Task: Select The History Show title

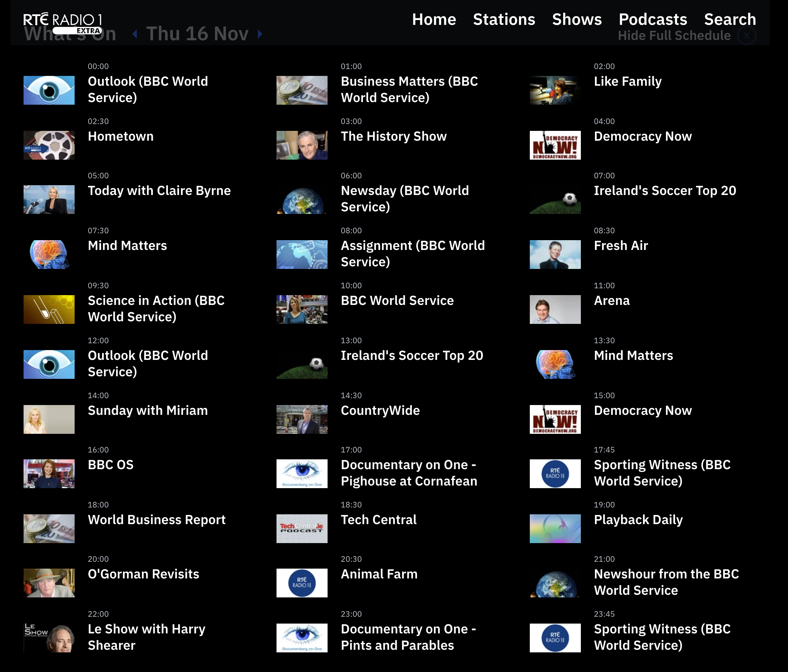Action: (394, 136)
